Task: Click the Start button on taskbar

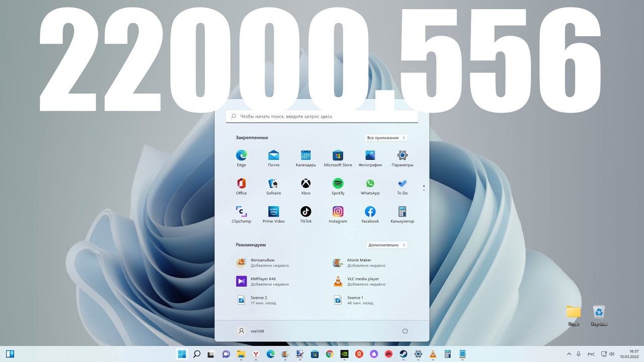Action: click(x=182, y=354)
